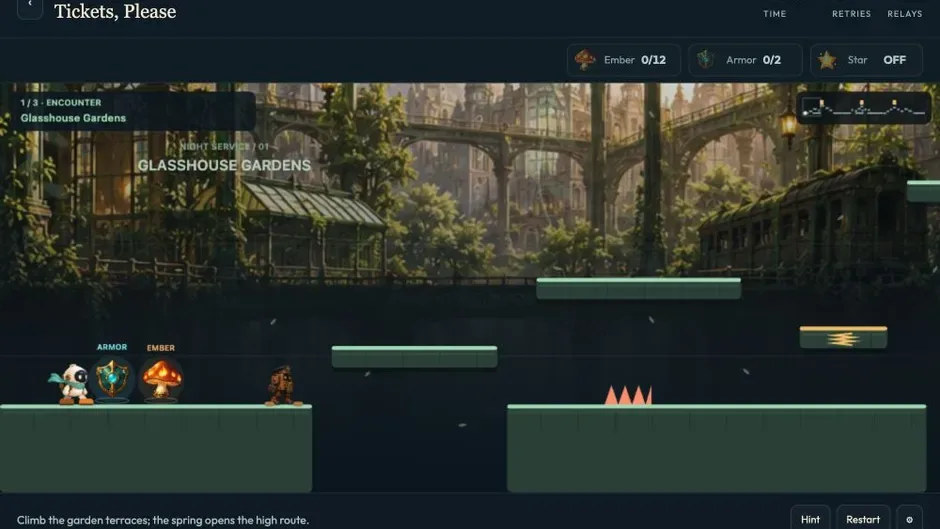Click the Armor 0/2 counter
940x529 pixels.
[745, 60]
